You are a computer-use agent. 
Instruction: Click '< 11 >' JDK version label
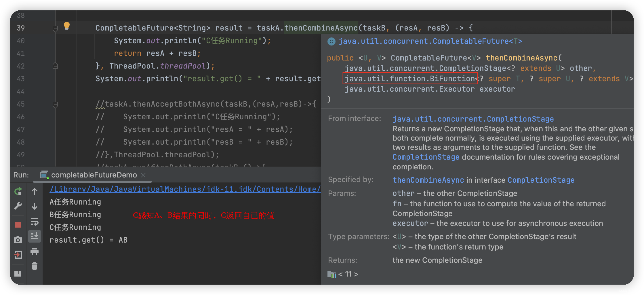point(348,274)
